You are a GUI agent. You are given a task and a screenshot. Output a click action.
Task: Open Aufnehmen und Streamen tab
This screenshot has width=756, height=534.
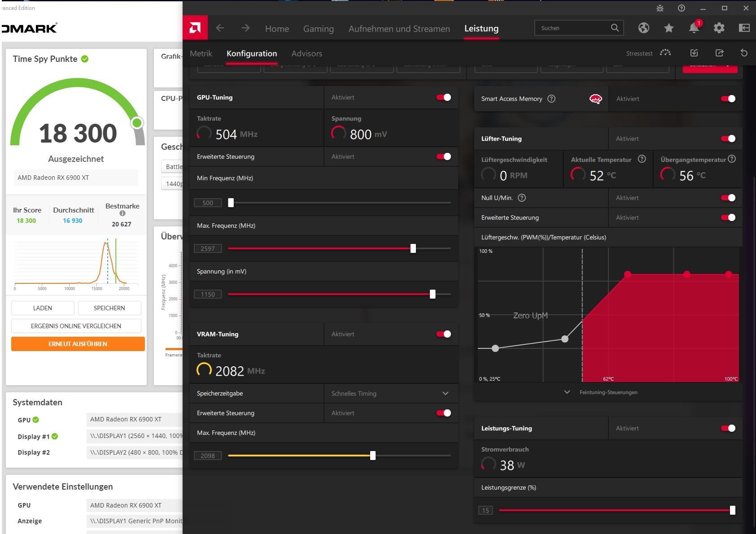pos(399,29)
